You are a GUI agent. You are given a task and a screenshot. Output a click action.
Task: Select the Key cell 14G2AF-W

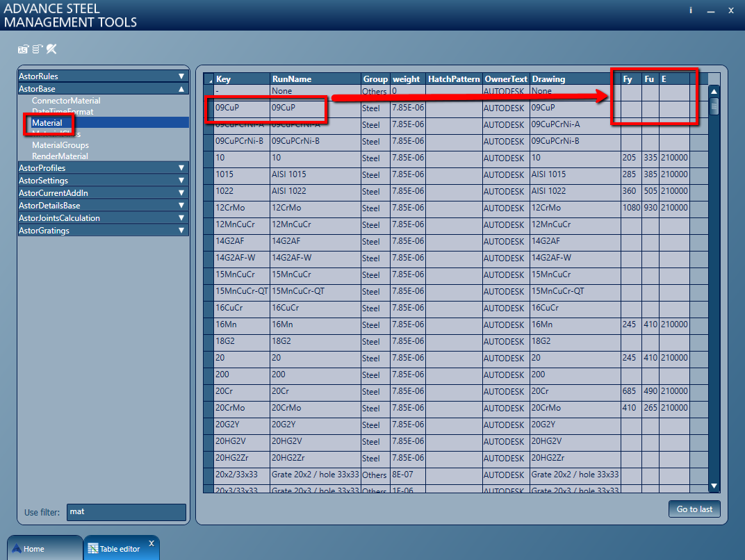pyautogui.click(x=242, y=258)
